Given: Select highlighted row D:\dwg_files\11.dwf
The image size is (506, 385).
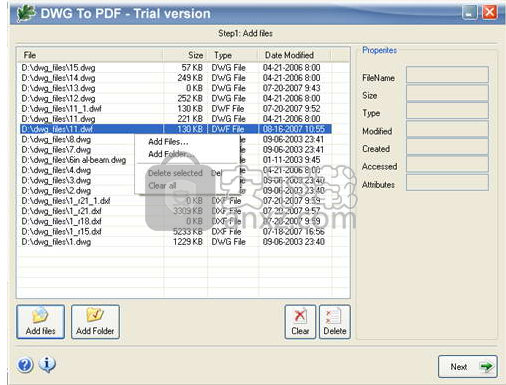Looking at the screenshot, I should (176, 129).
